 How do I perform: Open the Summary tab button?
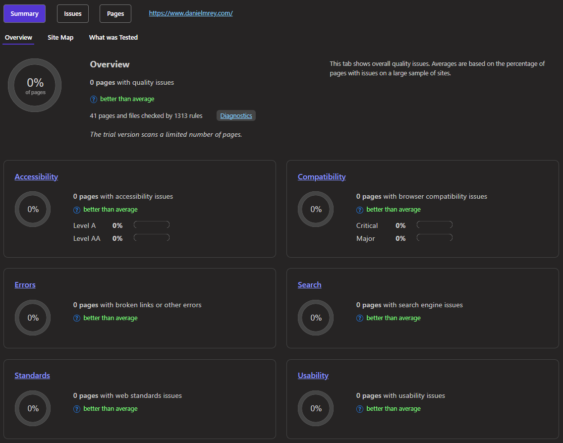point(24,14)
